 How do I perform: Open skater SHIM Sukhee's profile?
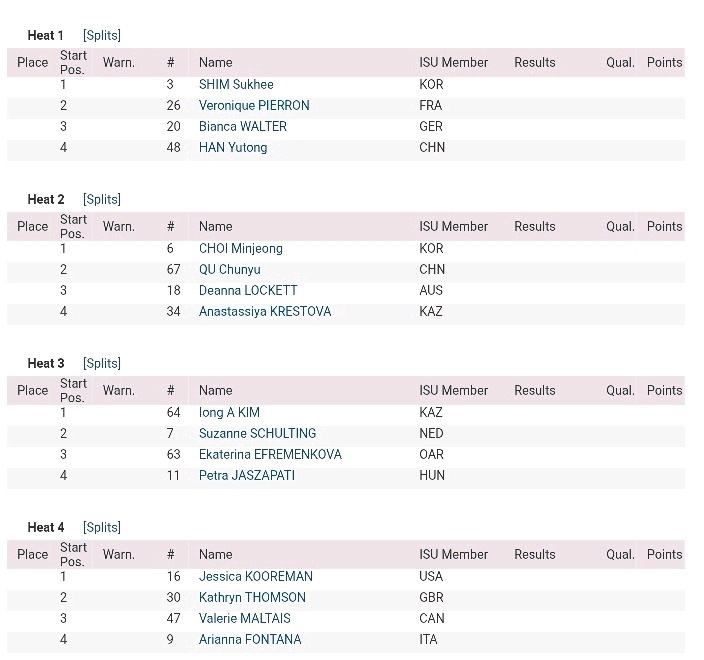point(236,84)
